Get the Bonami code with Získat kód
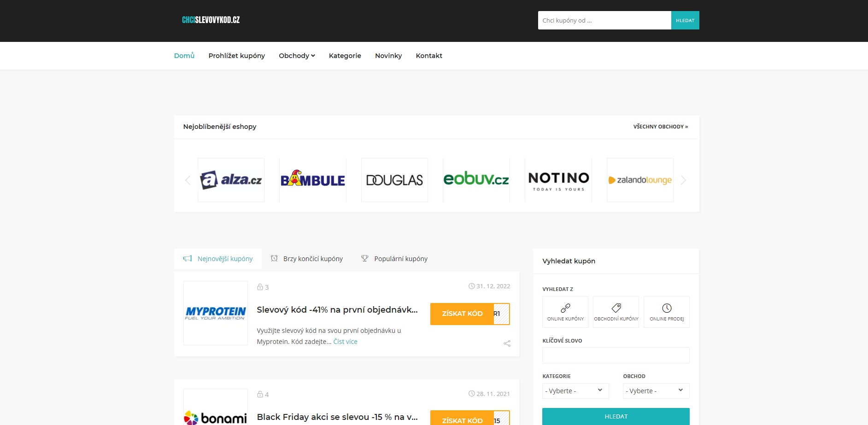 (470, 418)
